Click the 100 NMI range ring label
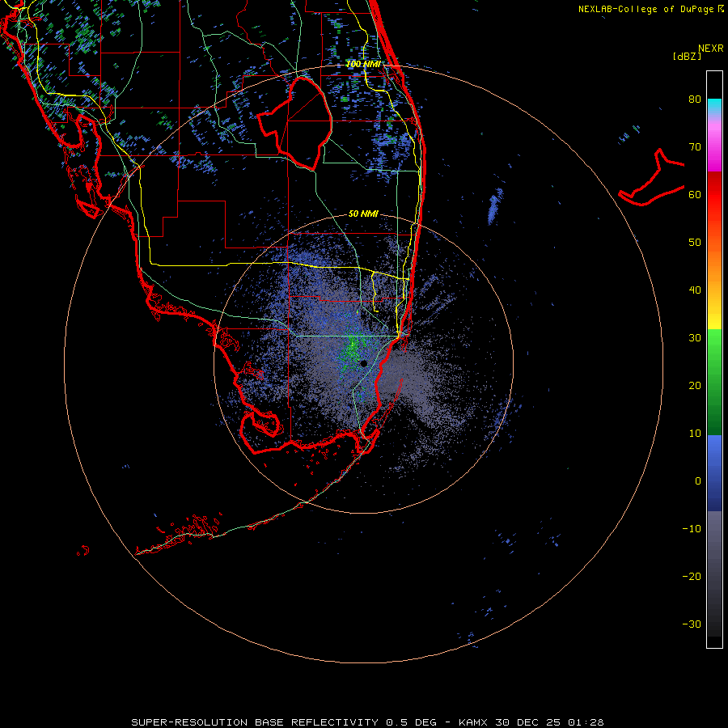 click(363, 64)
